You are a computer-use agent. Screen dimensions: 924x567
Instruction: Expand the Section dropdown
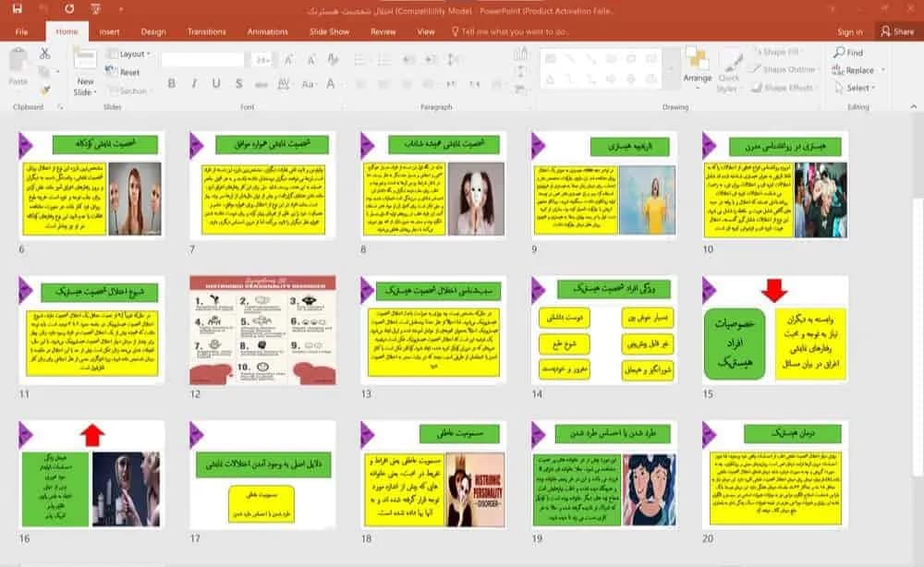tap(129, 90)
